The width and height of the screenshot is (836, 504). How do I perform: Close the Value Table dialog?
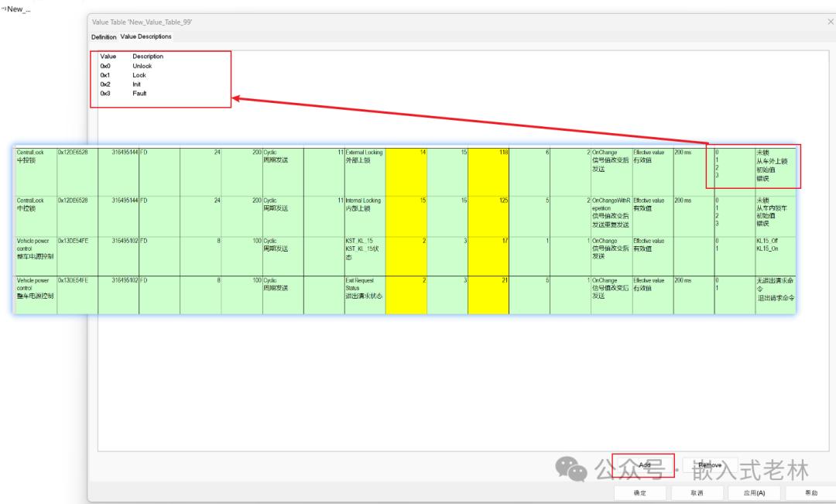pyautogui.click(x=830, y=22)
